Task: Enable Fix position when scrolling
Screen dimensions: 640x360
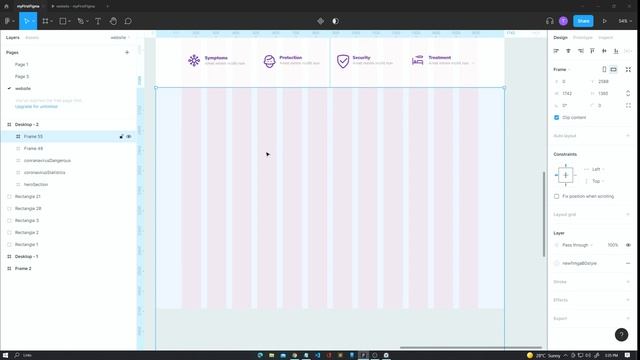Action: tap(556, 196)
